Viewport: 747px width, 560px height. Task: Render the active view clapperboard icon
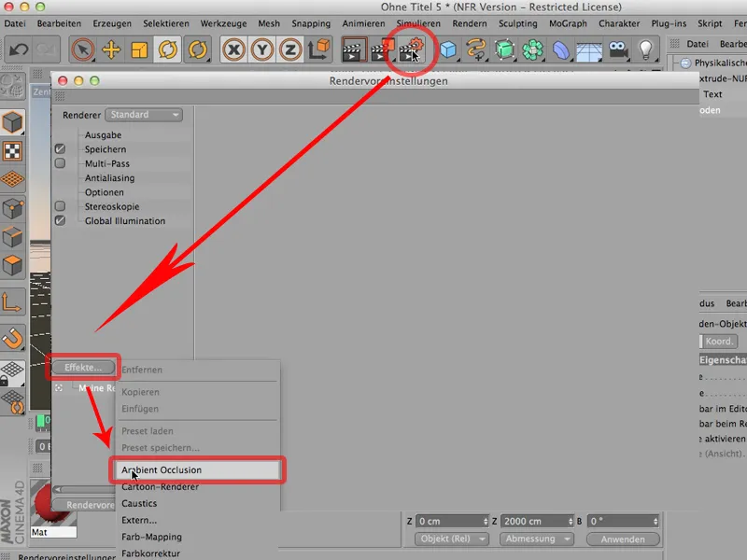point(354,49)
